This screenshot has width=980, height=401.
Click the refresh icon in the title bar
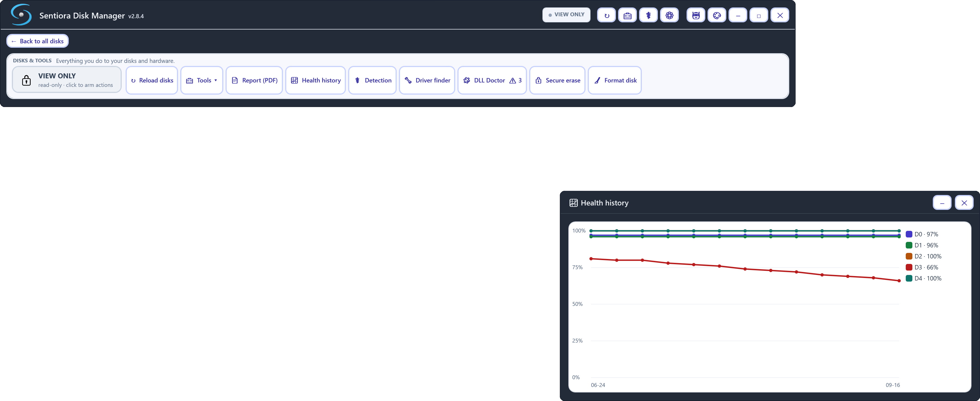(606, 16)
